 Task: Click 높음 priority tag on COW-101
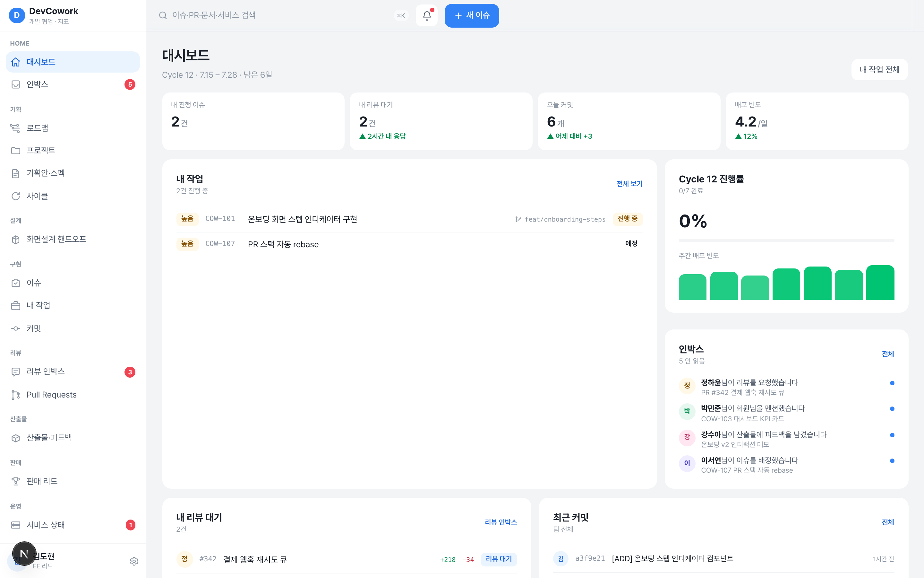tap(187, 219)
